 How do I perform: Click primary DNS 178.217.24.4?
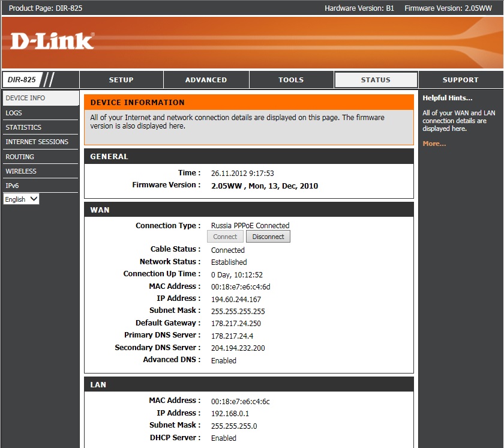click(x=232, y=336)
